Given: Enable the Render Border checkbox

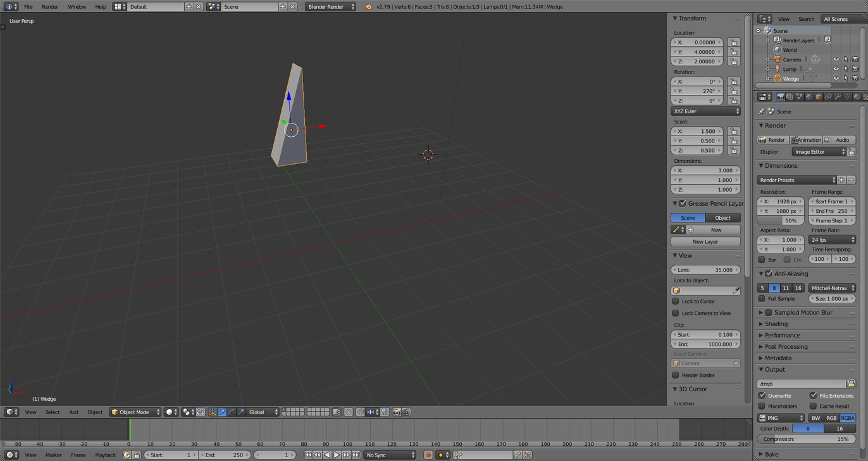Looking at the screenshot, I should pyautogui.click(x=676, y=375).
